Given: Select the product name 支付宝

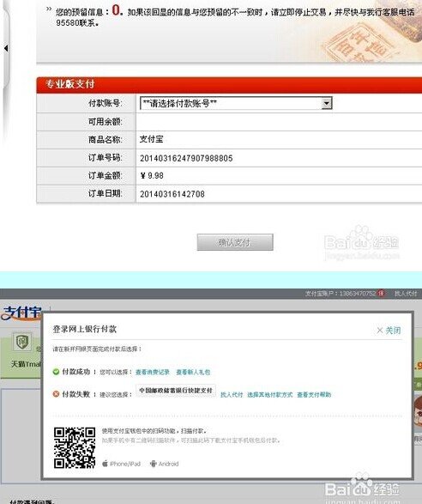Looking at the screenshot, I should pos(152,139).
